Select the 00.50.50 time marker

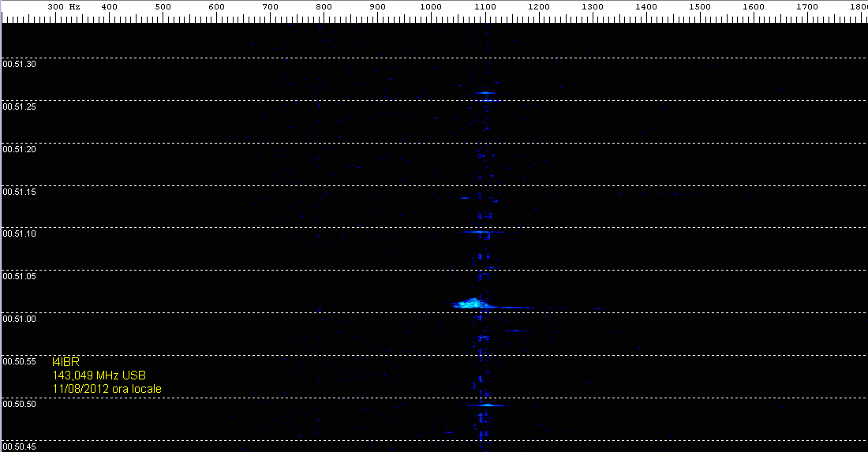(x=20, y=404)
